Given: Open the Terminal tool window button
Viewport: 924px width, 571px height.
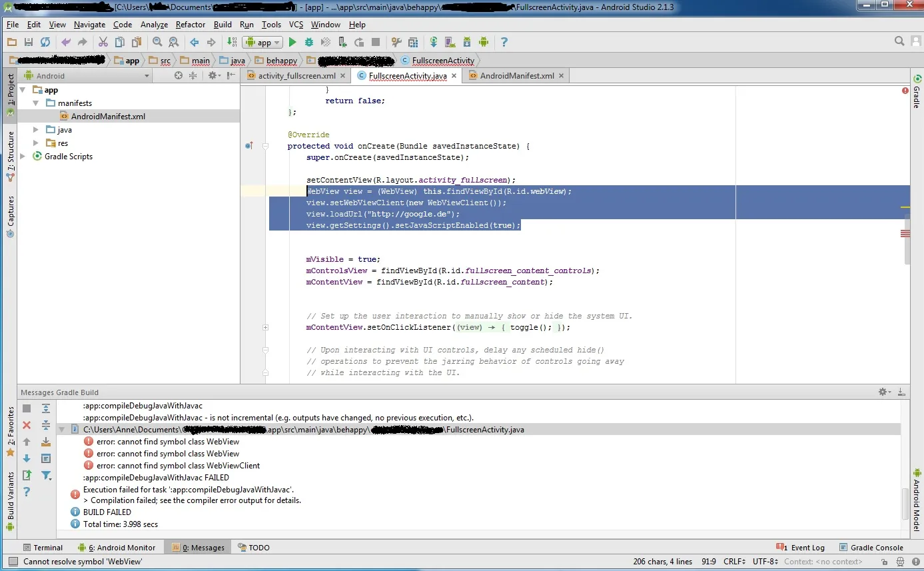Looking at the screenshot, I should tap(42, 548).
